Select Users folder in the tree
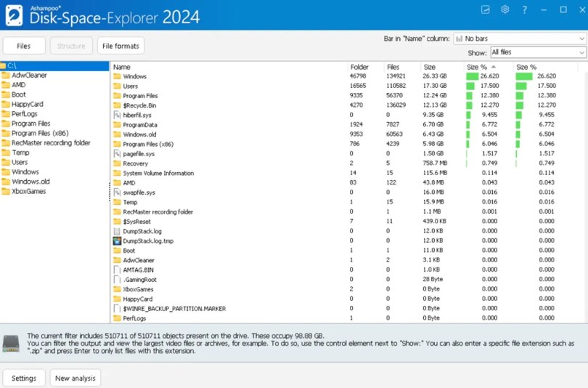 point(20,162)
